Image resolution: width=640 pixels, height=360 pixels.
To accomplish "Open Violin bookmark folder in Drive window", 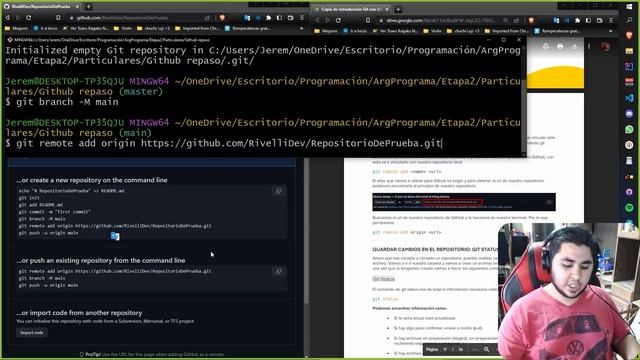I will point(433,31).
